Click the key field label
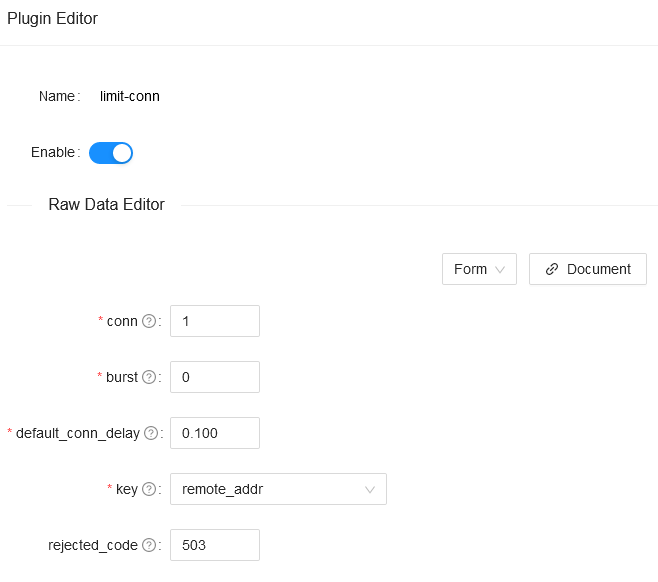658x582 pixels. point(127,489)
